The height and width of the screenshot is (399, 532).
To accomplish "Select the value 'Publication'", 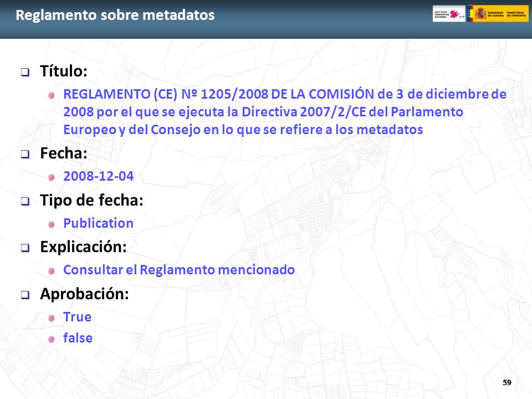I will click(99, 223).
